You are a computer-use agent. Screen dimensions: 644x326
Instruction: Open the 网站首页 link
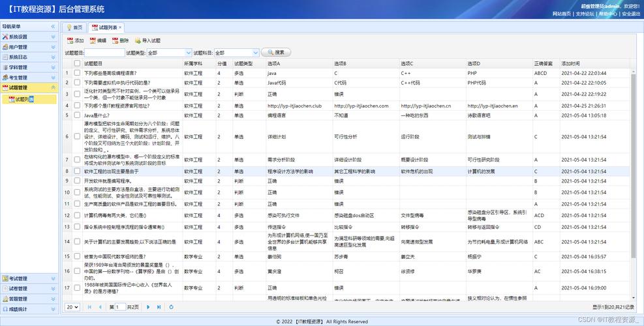(x=561, y=14)
